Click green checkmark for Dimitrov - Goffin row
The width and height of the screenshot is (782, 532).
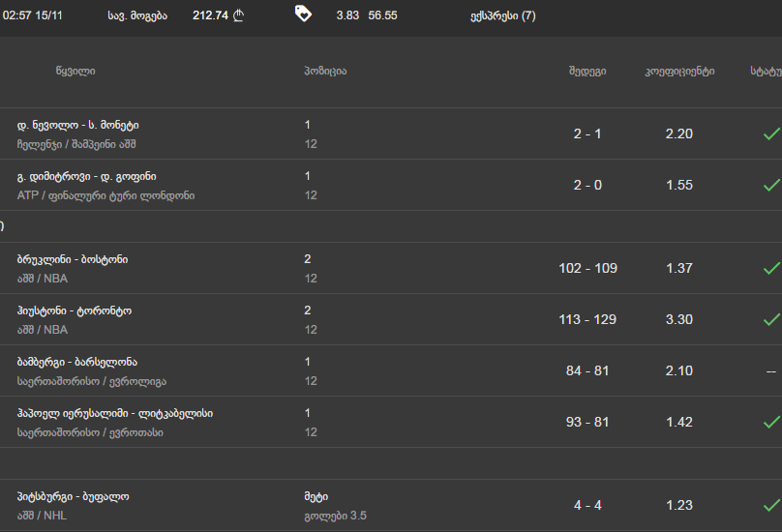(x=770, y=185)
